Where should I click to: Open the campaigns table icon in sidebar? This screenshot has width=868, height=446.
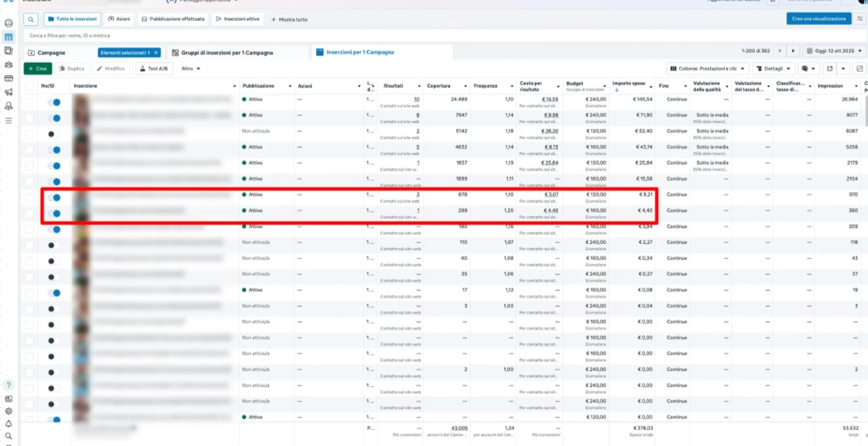8,37
